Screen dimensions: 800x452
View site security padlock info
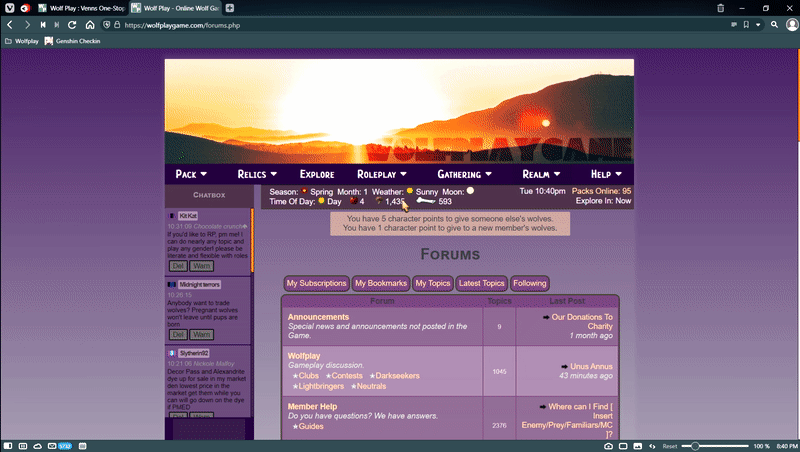[x=117, y=24]
